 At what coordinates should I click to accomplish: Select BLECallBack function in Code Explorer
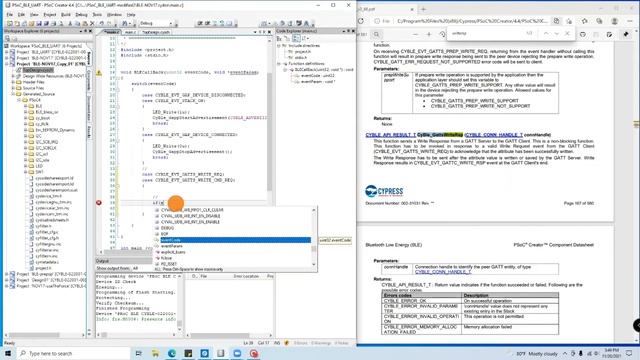click(x=324, y=70)
